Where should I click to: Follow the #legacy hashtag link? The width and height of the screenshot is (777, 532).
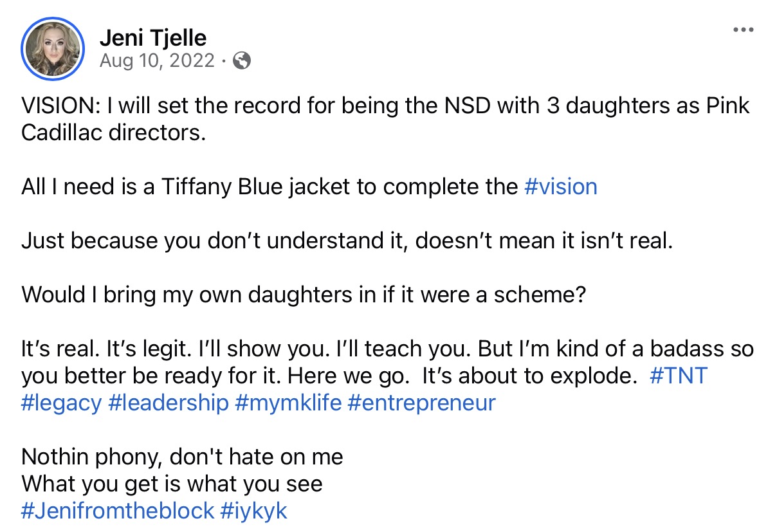click(x=61, y=403)
